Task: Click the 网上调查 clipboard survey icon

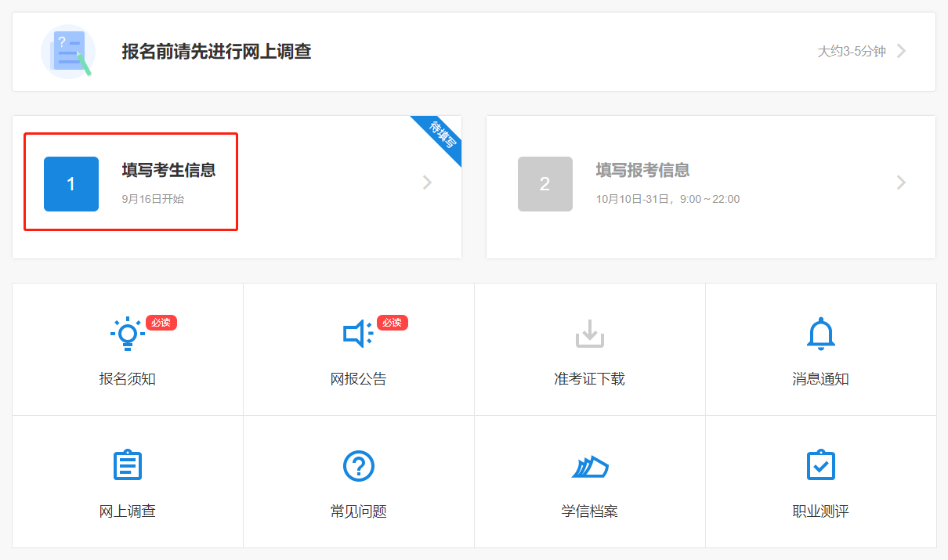Action: (126, 464)
